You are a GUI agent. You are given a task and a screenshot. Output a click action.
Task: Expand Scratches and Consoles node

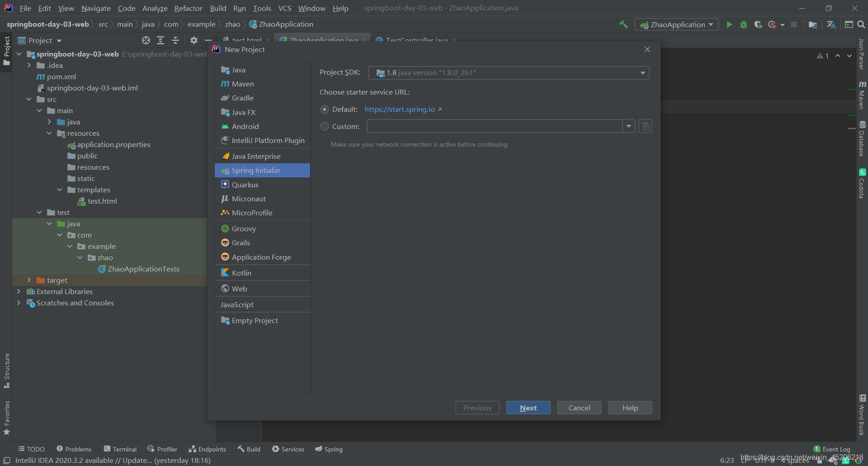19,303
